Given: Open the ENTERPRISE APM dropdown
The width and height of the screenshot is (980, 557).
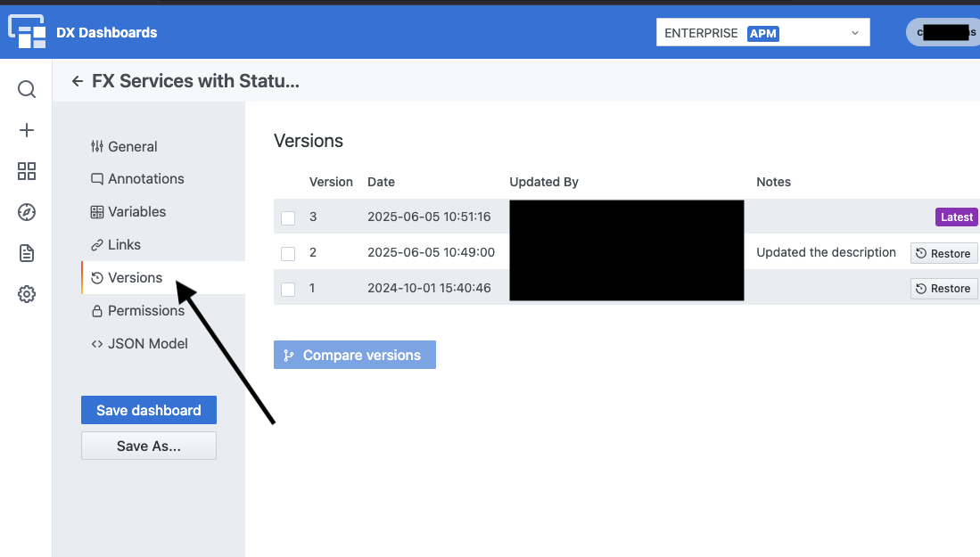Looking at the screenshot, I should point(762,33).
